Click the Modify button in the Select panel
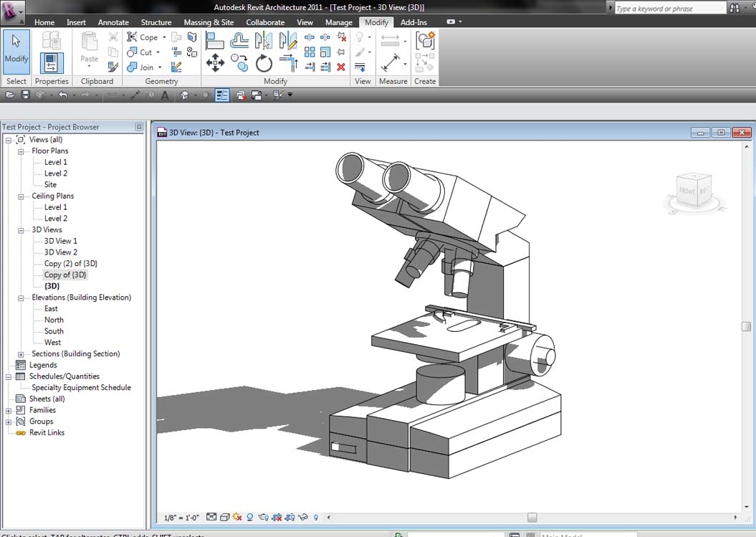Image resolution: width=756 pixels, height=537 pixels. tap(16, 52)
